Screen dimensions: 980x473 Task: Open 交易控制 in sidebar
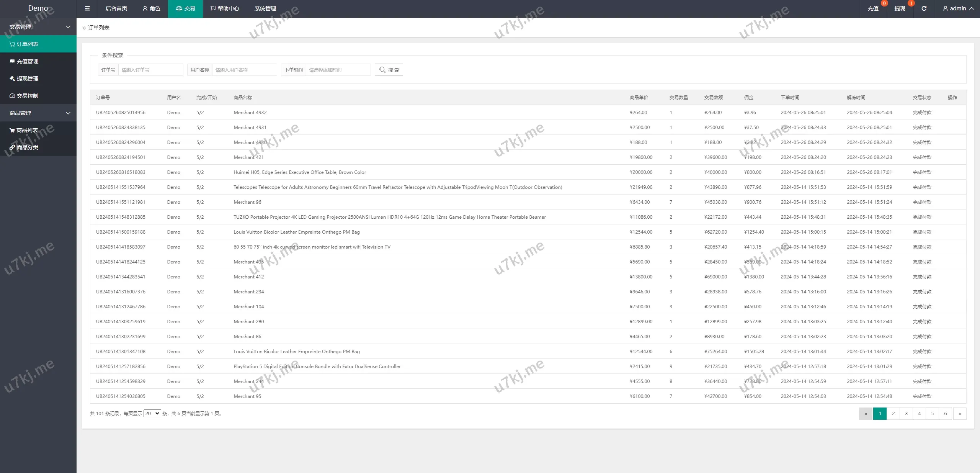27,96
